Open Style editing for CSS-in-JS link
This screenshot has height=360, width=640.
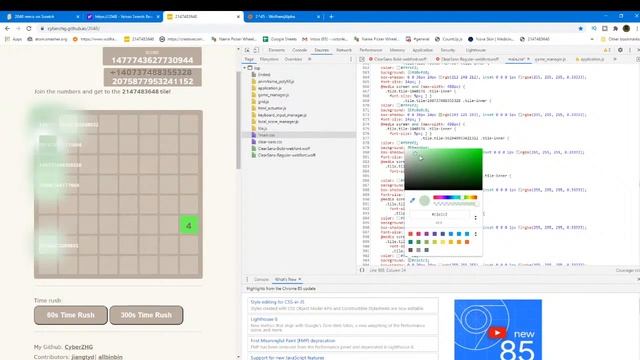tap(277, 302)
